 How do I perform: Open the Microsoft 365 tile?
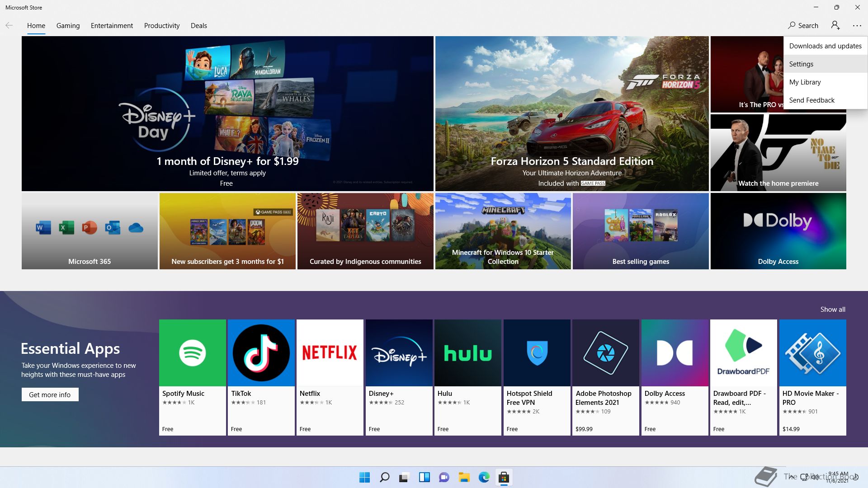tap(90, 231)
